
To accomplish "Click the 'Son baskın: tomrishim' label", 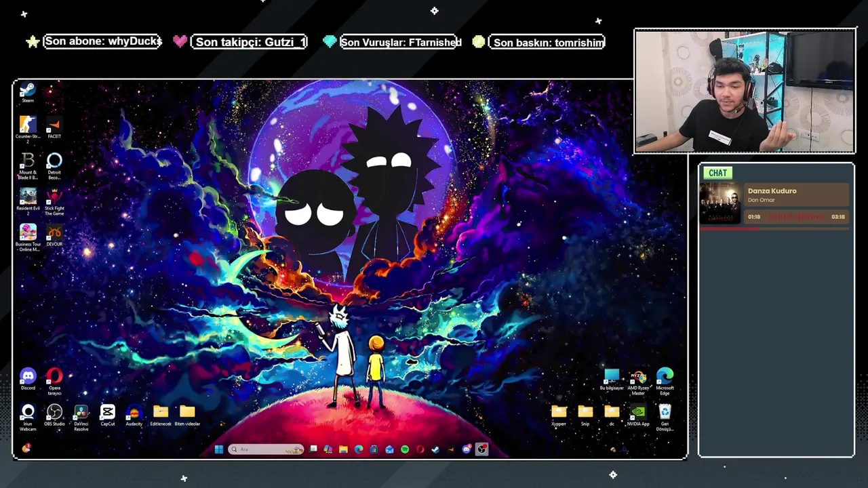I will coord(547,42).
